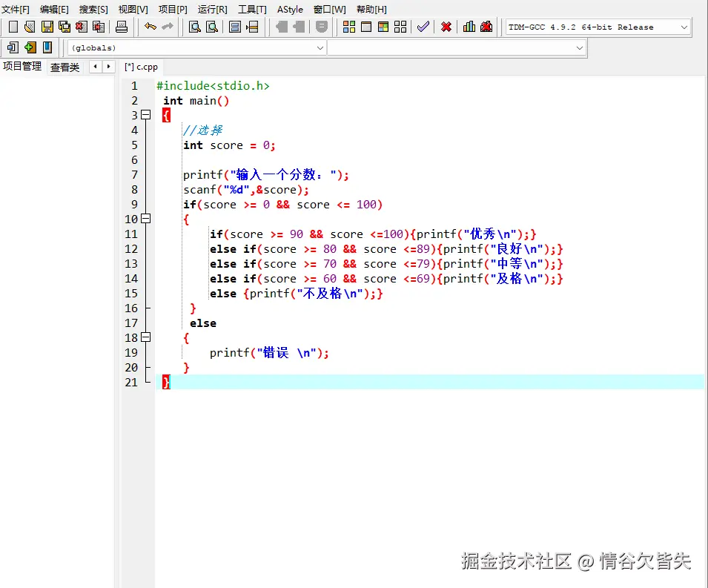Screen dimensions: 708x588
Task: Click the line printing "中等"
Action: [x=386, y=264]
